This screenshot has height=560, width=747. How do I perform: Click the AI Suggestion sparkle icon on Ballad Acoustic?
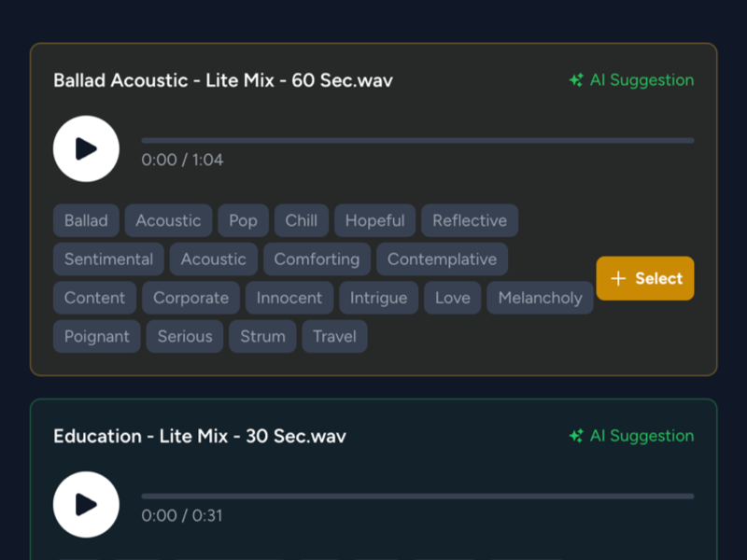pos(576,80)
